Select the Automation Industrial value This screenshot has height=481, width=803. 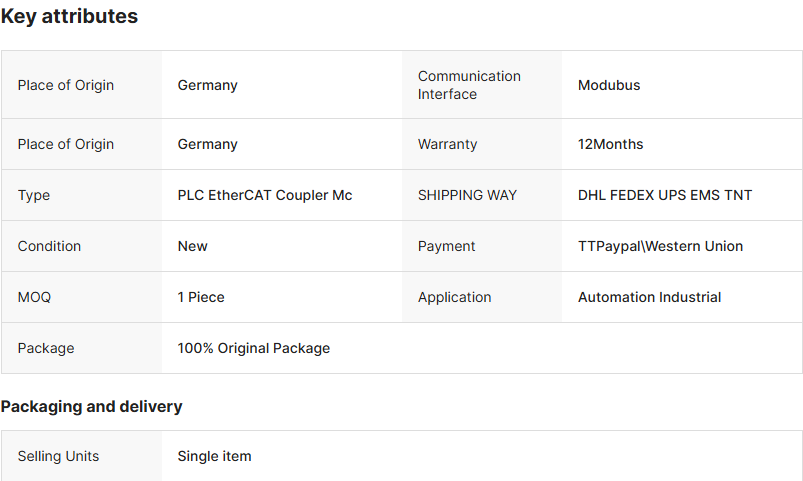649,297
